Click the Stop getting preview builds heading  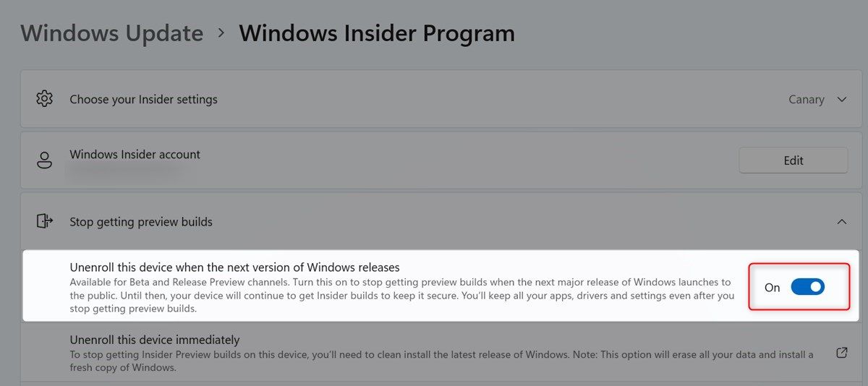(x=141, y=222)
